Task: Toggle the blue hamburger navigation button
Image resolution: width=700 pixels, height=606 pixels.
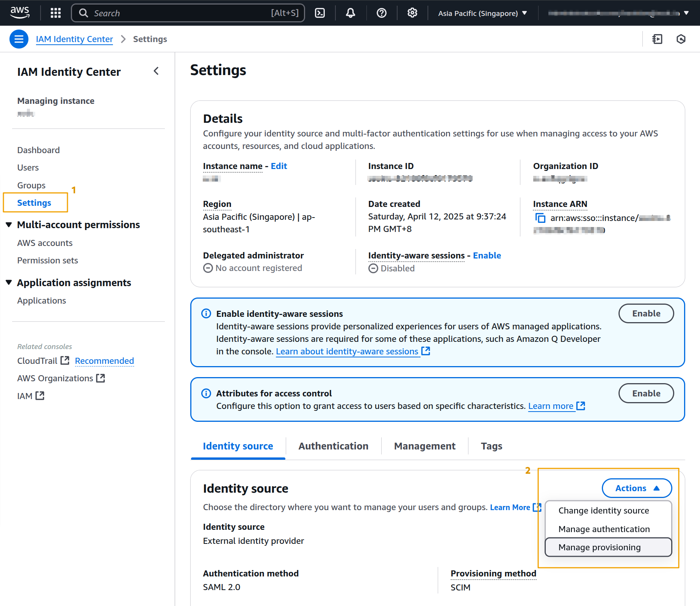Action: (19, 39)
